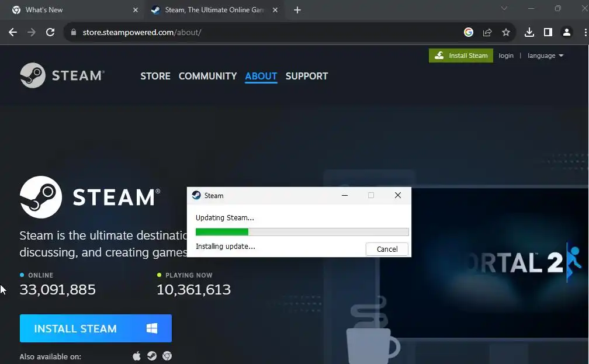The width and height of the screenshot is (589, 364).
Task: Click the share page icon
Action: (x=487, y=32)
